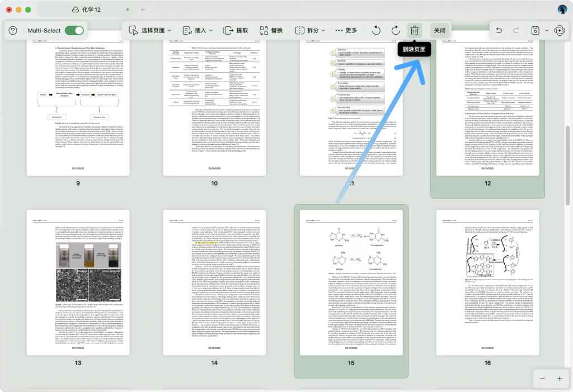Click the cloud icon on the tab
The width and height of the screenshot is (573, 392).
pyautogui.click(x=76, y=10)
